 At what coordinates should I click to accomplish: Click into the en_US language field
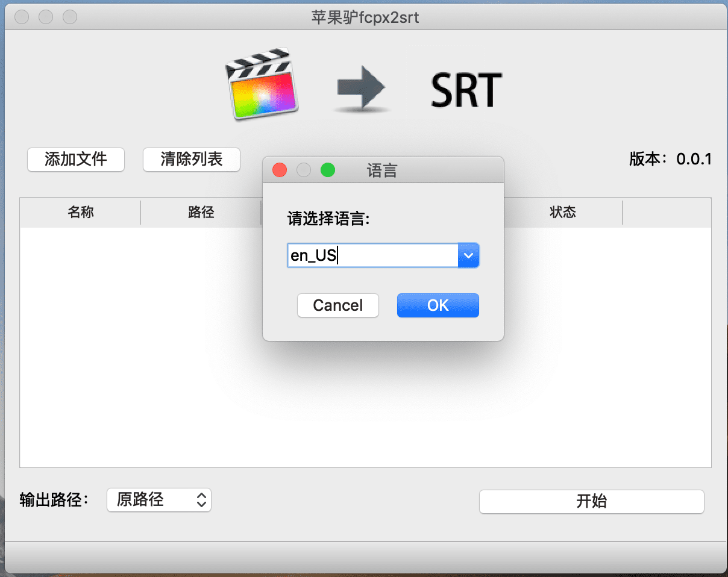(373, 256)
